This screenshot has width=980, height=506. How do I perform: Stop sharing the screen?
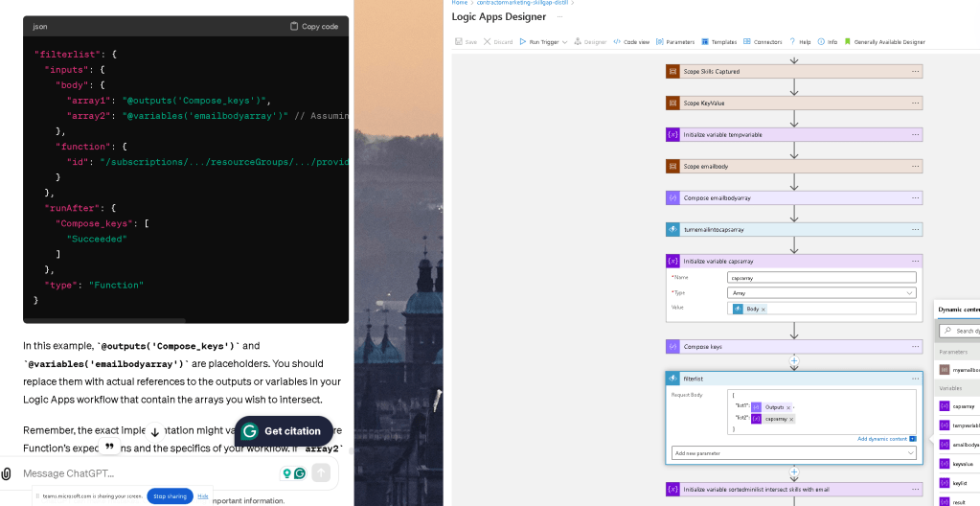170,496
